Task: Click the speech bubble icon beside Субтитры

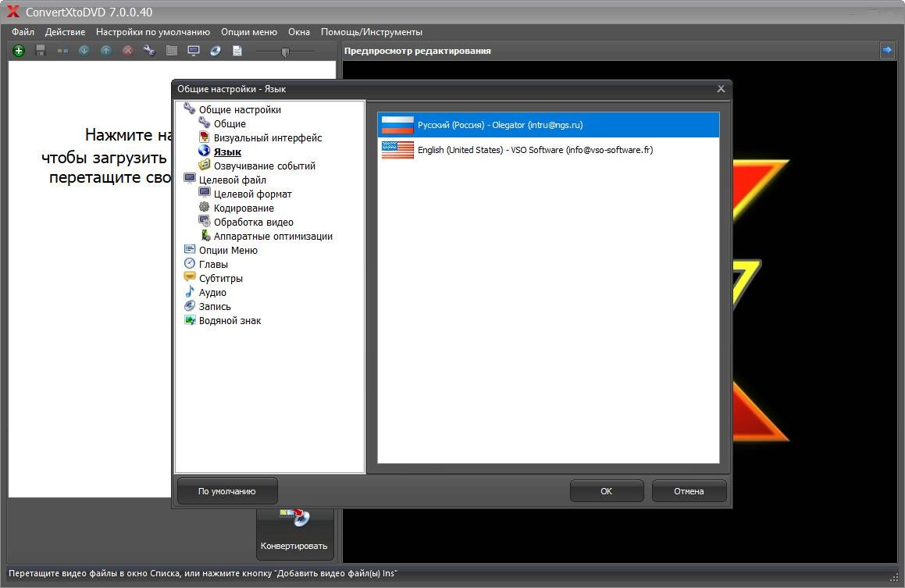Action: (x=189, y=277)
